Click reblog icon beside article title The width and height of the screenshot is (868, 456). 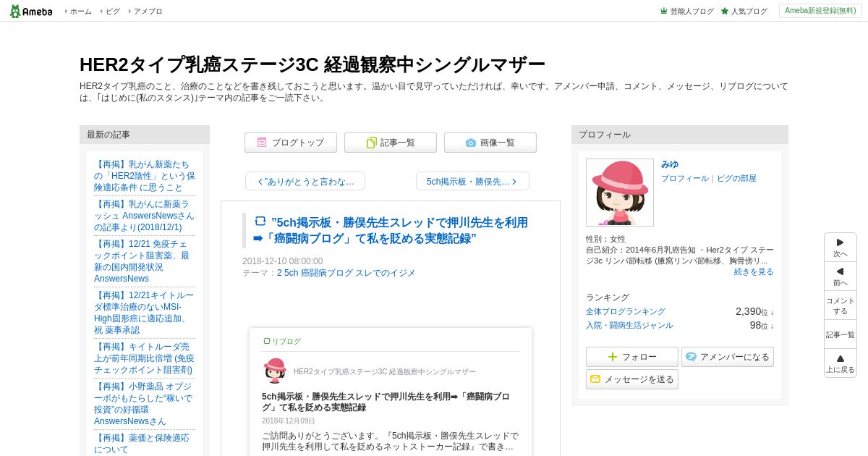pyautogui.click(x=260, y=221)
